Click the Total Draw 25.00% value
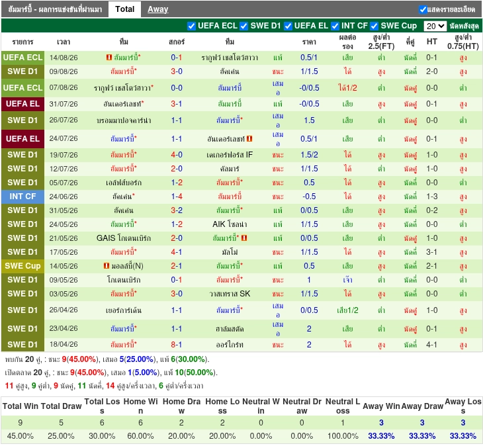Viewport: 483px width, 448px height. click(61, 436)
